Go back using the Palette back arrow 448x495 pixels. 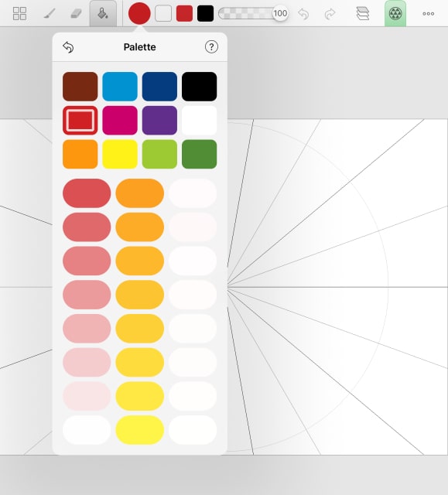(68, 47)
